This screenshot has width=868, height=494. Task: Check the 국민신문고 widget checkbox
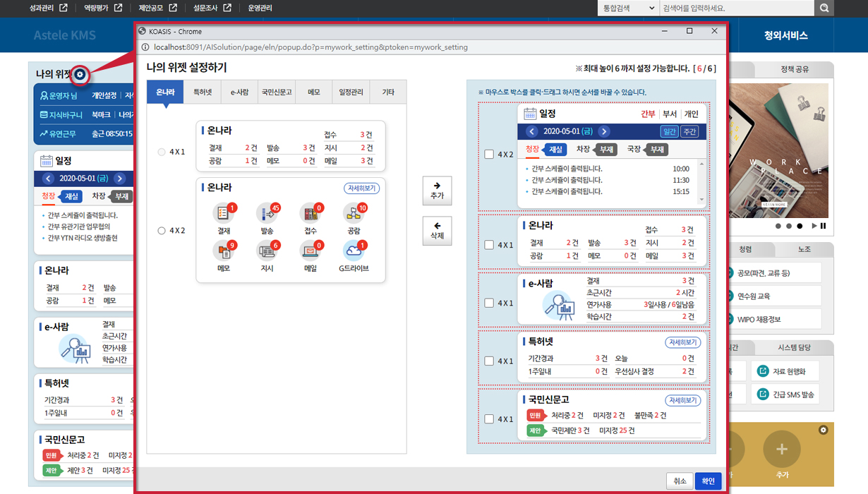tap(489, 419)
